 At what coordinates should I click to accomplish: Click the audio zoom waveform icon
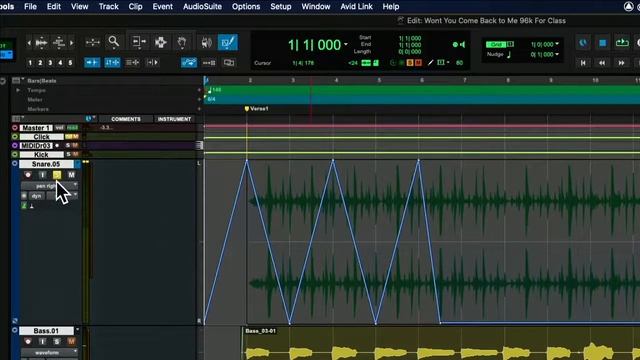tap(41, 42)
